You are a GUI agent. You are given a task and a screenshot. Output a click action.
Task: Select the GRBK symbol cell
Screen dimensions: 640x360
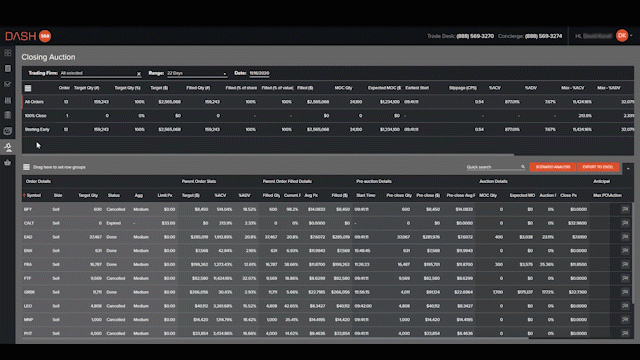[x=29, y=292]
